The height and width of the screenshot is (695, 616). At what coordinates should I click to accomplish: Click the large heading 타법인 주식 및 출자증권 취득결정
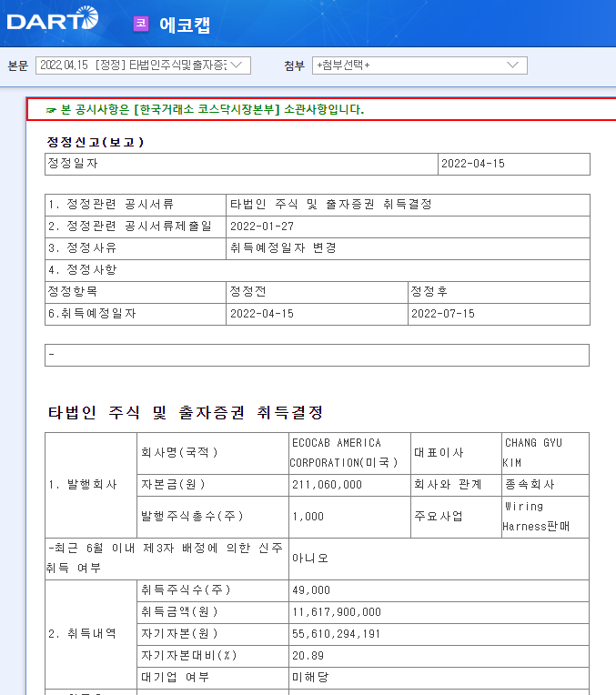pyautogui.click(x=186, y=413)
